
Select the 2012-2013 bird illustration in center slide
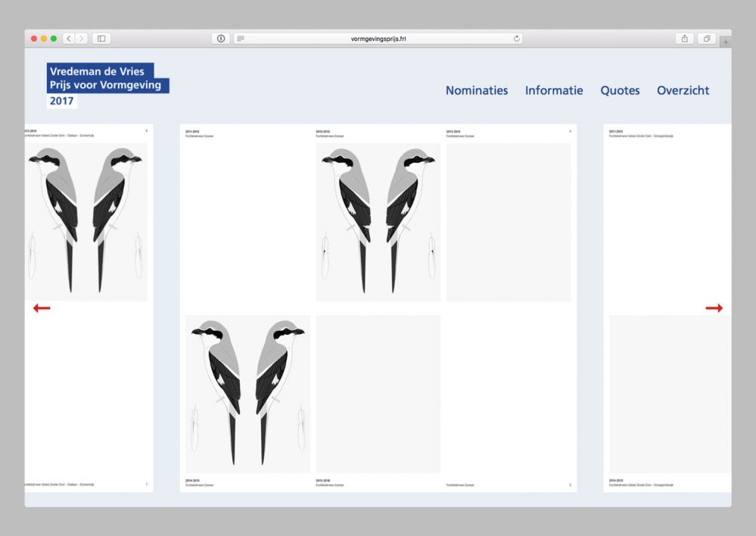(378, 222)
